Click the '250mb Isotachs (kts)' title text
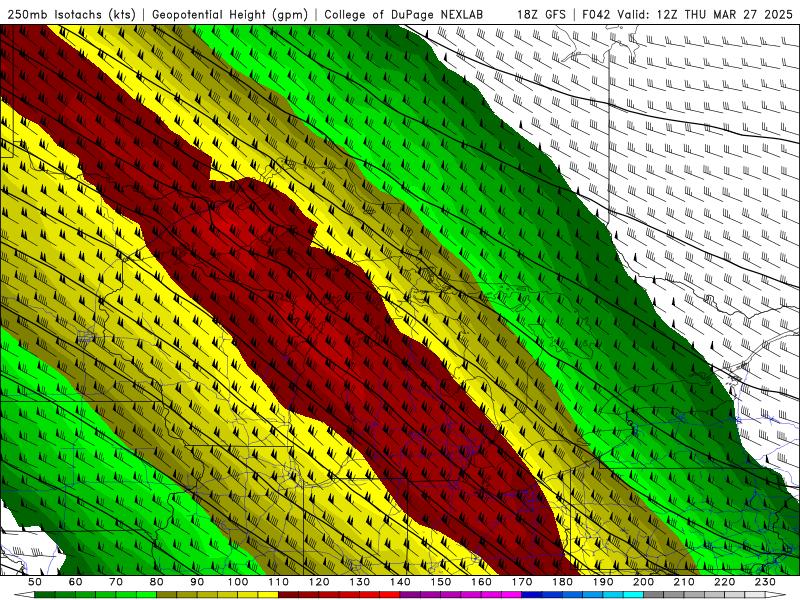This screenshot has height=600, width=800. pyautogui.click(x=71, y=15)
